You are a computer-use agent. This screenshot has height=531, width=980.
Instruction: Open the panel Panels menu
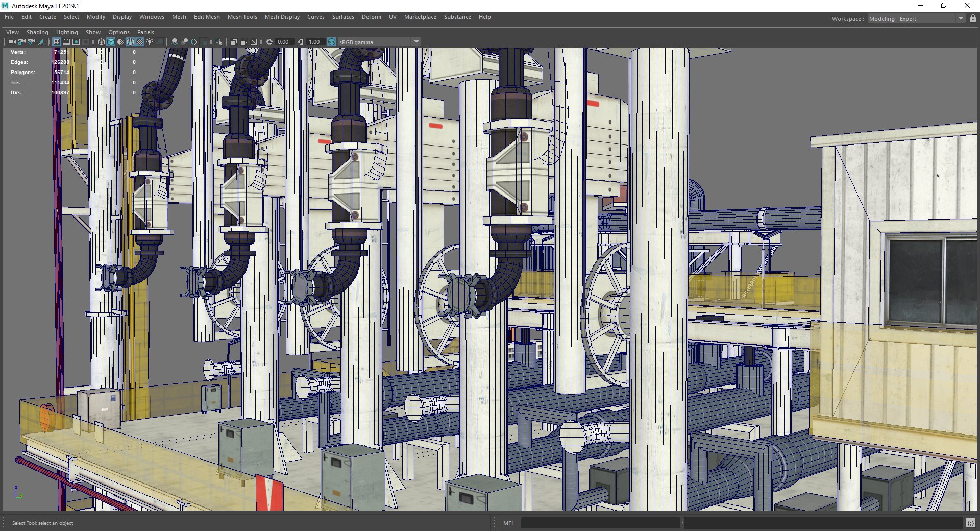point(145,32)
